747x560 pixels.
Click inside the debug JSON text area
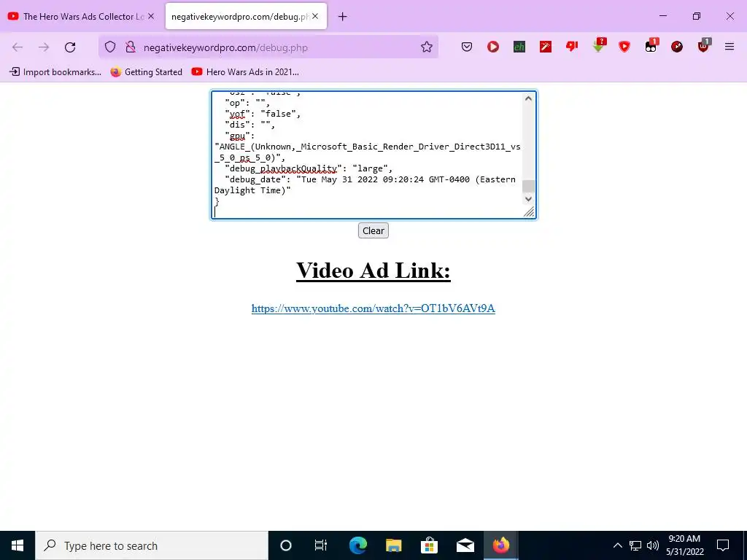pyautogui.click(x=368, y=155)
